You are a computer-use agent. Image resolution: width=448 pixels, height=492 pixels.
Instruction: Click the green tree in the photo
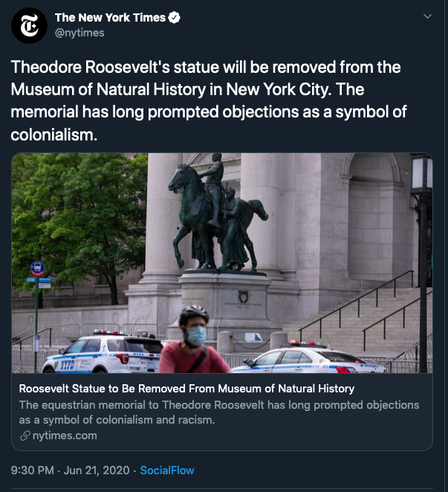79,220
